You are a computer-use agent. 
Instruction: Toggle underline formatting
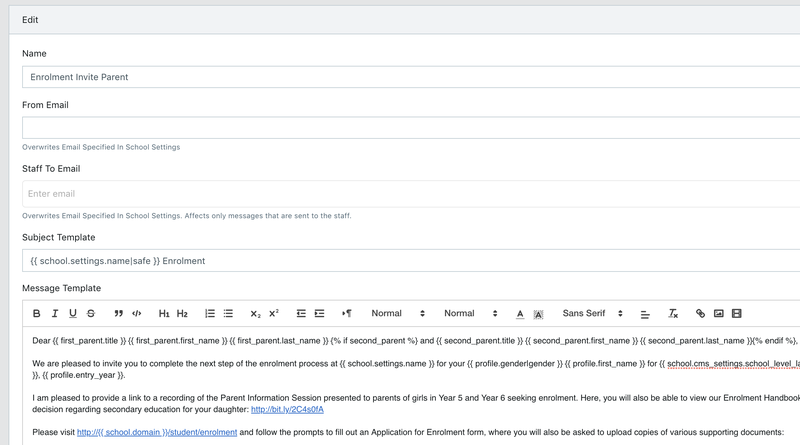73,313
